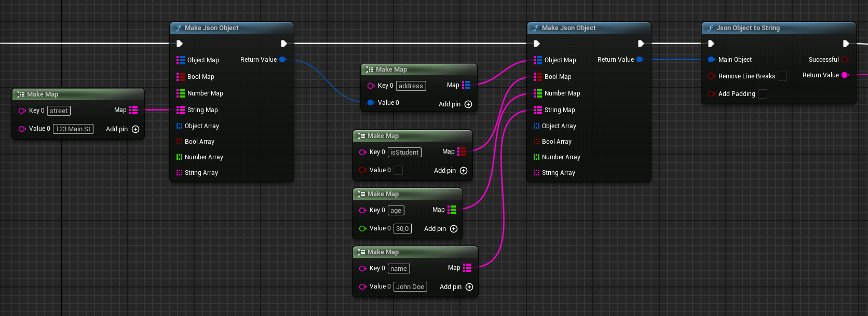Click red Value 0 pin on isStudent map node
This screenshot has height=316, width=868.
363,170
